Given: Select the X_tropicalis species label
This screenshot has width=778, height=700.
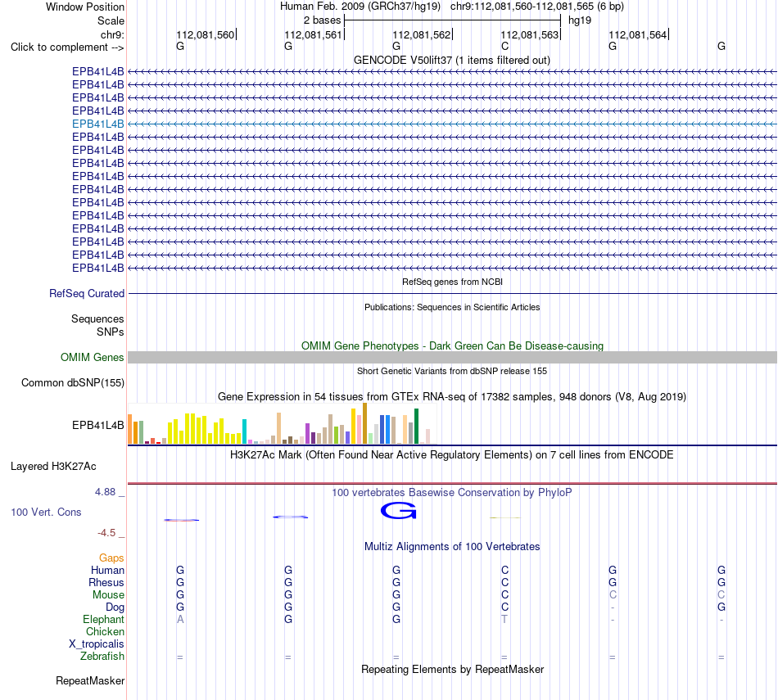Looking at the screenshot, I should (x=97, y=644).
